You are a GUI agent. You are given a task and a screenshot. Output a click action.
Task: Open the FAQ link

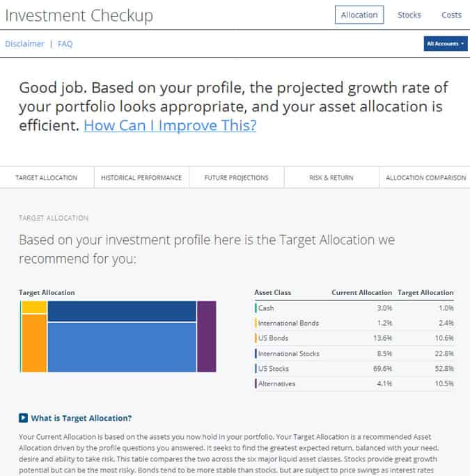click(x=65, y=44)
